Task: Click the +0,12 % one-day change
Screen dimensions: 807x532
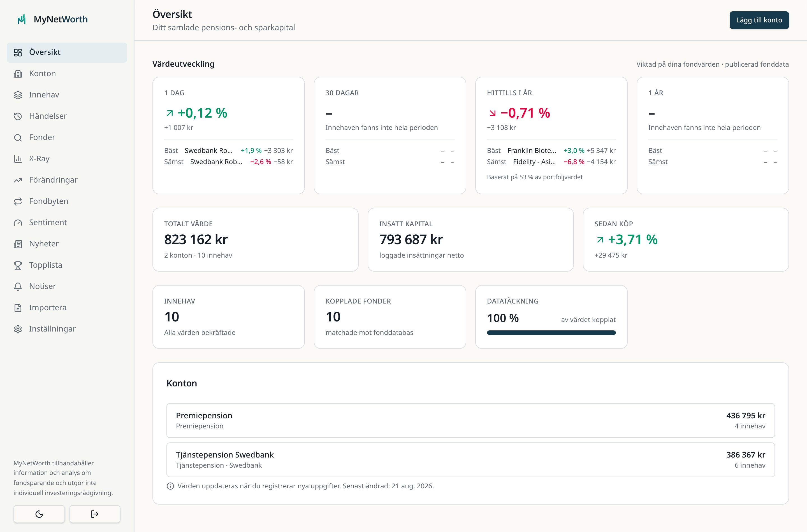Action: point(202,113)
